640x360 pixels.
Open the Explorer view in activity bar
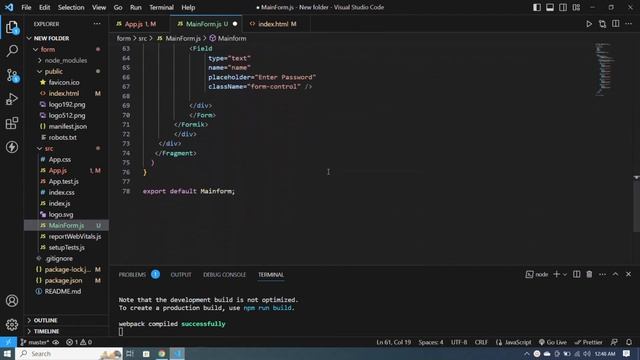(12, 27)
